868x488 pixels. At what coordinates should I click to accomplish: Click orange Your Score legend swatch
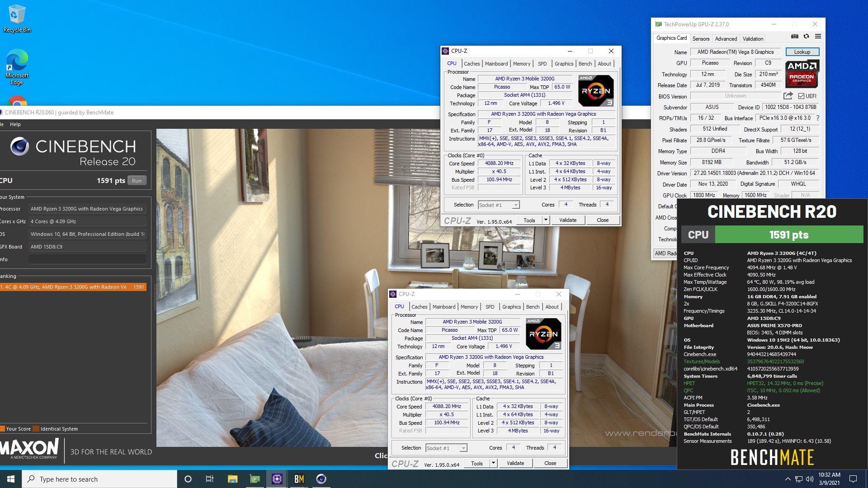click(2, 429)
